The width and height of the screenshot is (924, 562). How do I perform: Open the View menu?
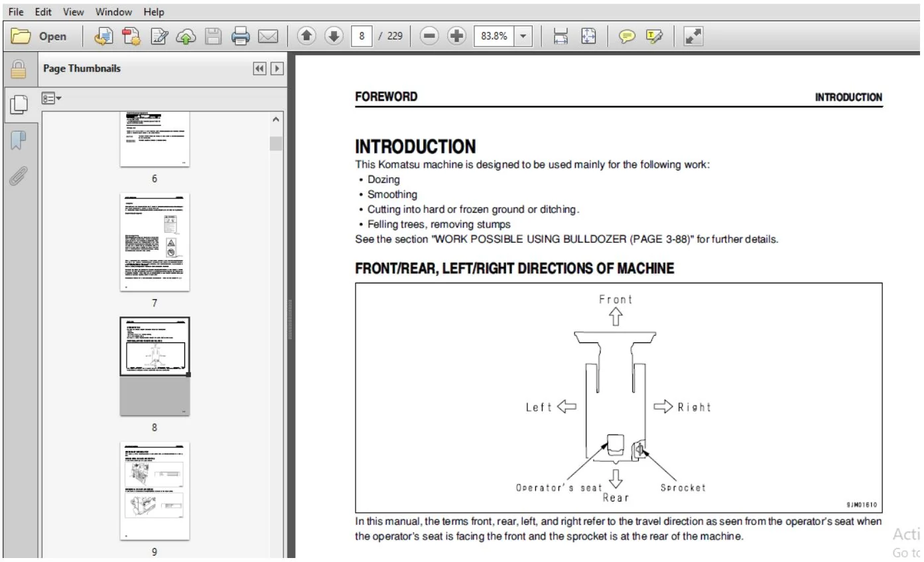74,12
